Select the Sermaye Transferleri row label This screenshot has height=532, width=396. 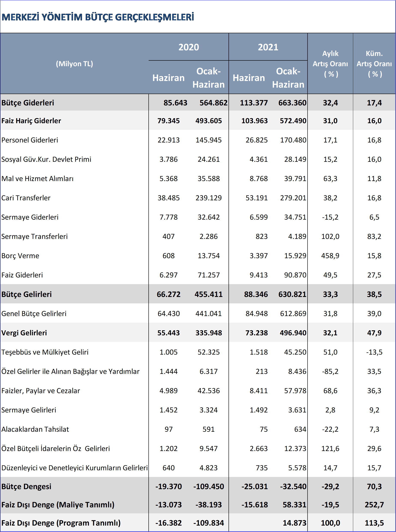pyautogui.click(x=34, y=237)
